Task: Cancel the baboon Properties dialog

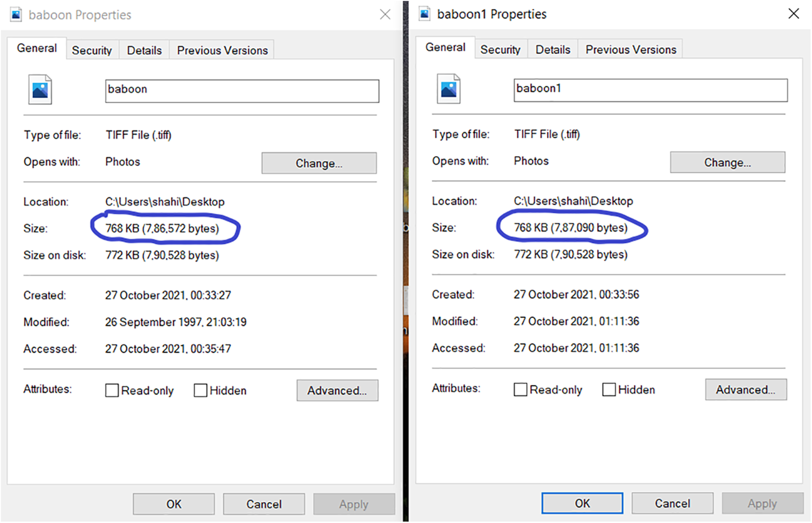Action: [x=264, y=504]
